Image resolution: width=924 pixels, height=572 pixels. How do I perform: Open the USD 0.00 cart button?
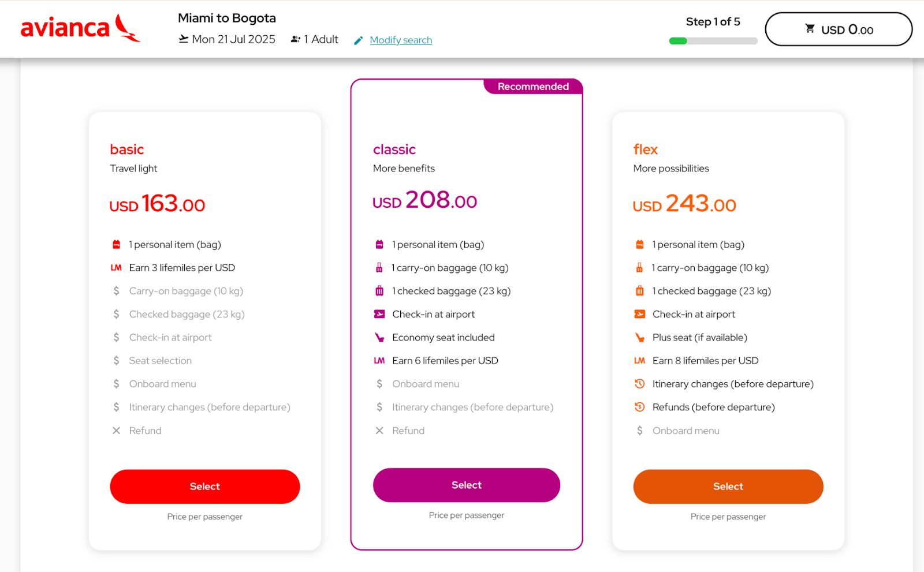pyautogui.click(x=839, y=29)
